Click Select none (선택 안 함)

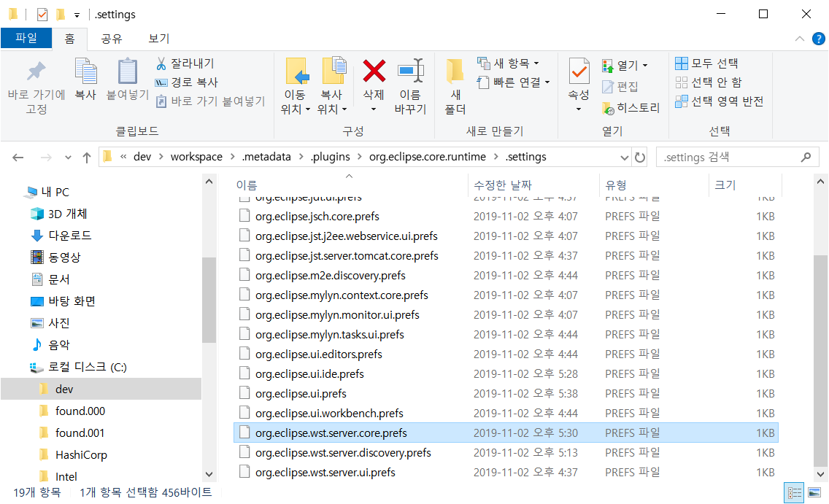coord(709,82)
